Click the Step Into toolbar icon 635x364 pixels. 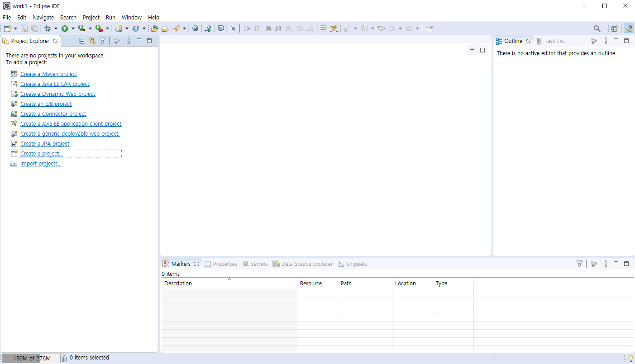coord(288,28)
